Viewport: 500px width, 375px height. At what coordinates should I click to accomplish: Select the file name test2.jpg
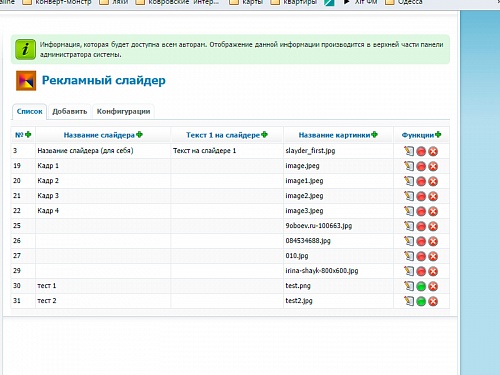point(299,301)
